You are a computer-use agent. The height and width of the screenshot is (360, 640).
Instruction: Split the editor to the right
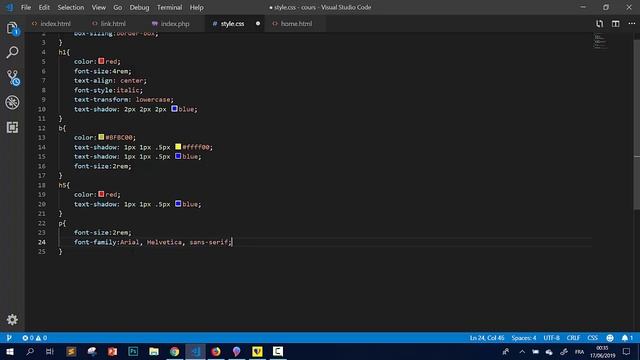[x=616, y=24]
